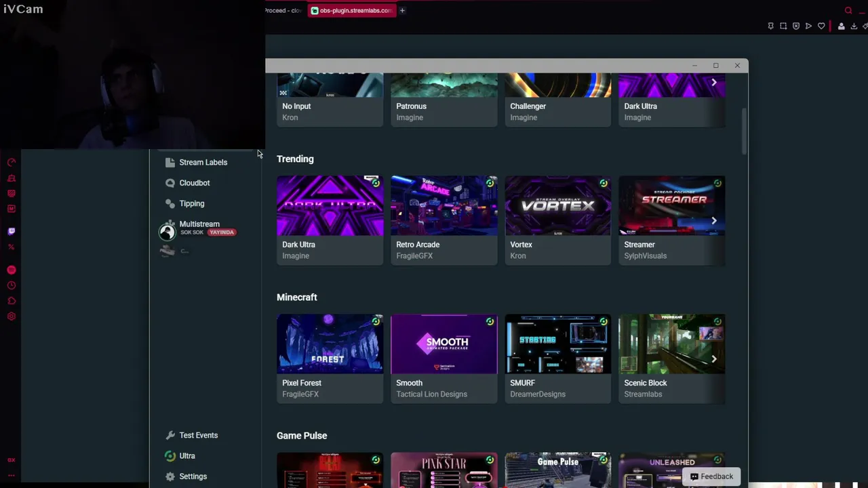Open the Unleashed theme thumbnail
Screen dimensions: 868x488
(672, 470)
